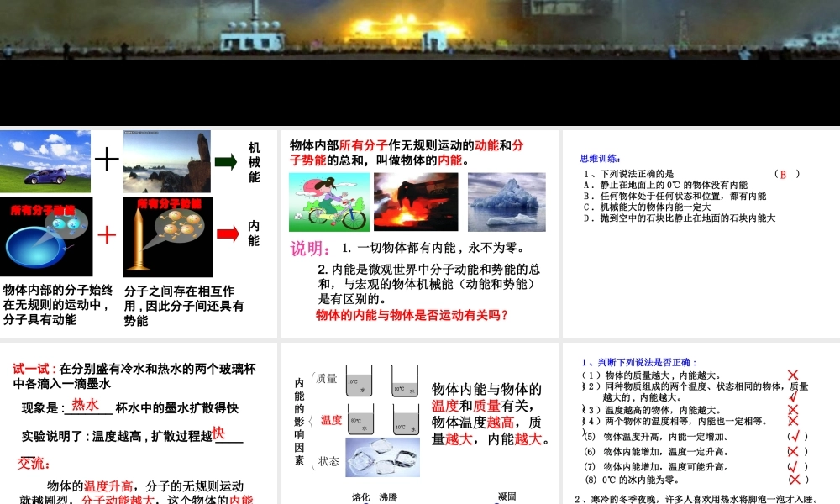
Task: Click the red check mark for statement (7) 温度可能升高
Action: point(794,466)
